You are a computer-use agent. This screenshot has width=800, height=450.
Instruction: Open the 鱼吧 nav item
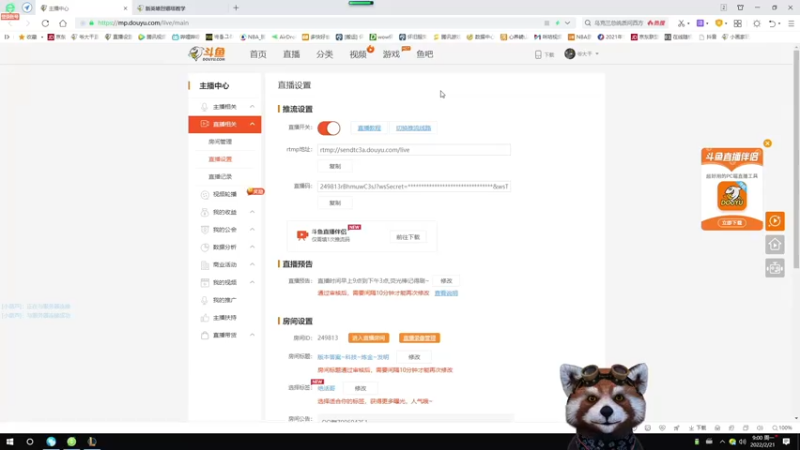[x=424, y=54]
